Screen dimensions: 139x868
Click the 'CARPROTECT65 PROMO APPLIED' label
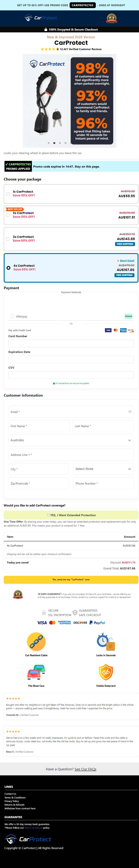(18, 166)
